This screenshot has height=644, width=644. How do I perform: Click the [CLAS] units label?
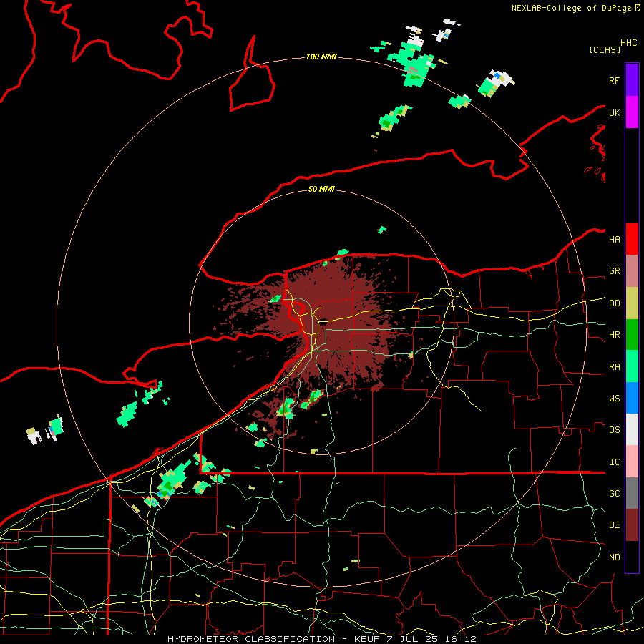click(605, 49)
